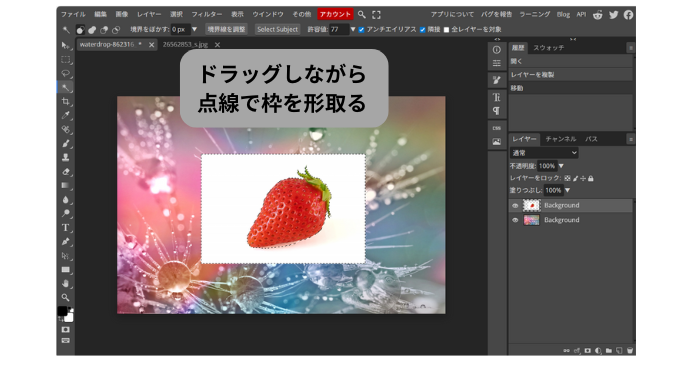Select the Eraser tool
This screenshot has width=698, height=365.
click(65, 172)
